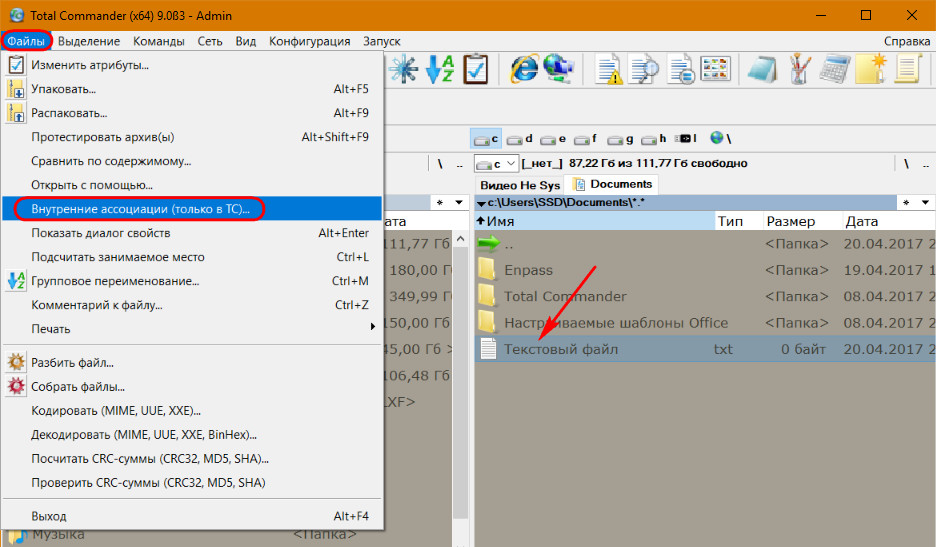Image resolution: width=936 pixels, height=547 pixels.
Task: Open right panel directory history arrow
Action: [925, 202]
